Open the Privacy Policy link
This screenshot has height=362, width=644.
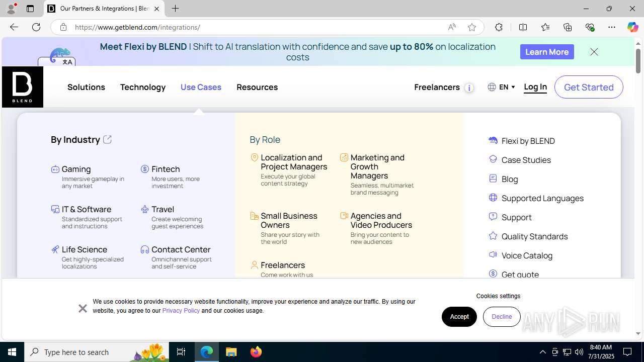(181, 311)
